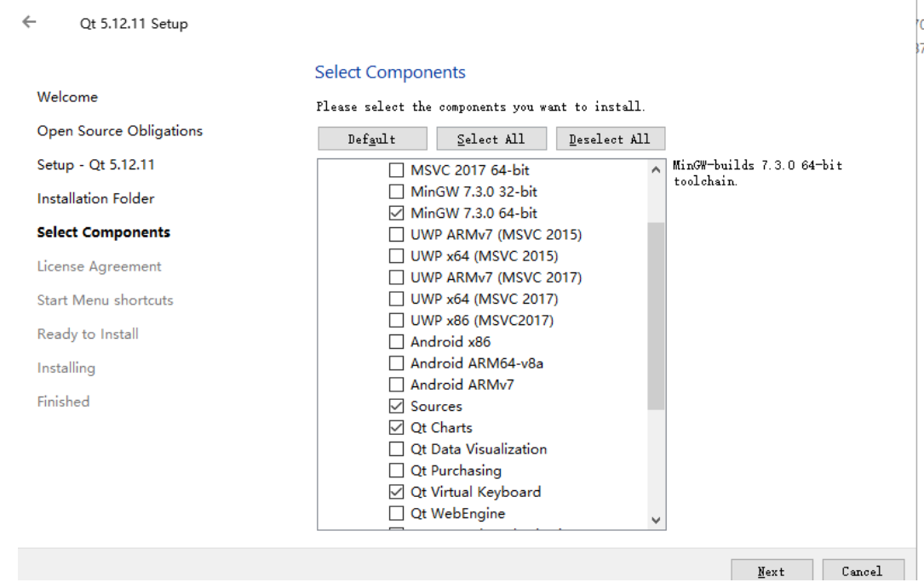Select the Welcome step in sidebar
Image resolution: width=924 pixels, height=588 pixels.
coord(67,97)
